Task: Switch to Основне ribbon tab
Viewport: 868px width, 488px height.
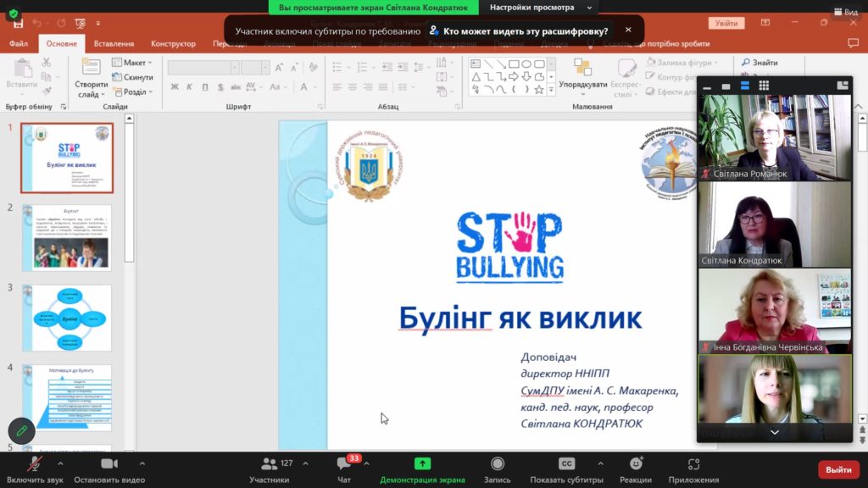Action: point(61,44)
